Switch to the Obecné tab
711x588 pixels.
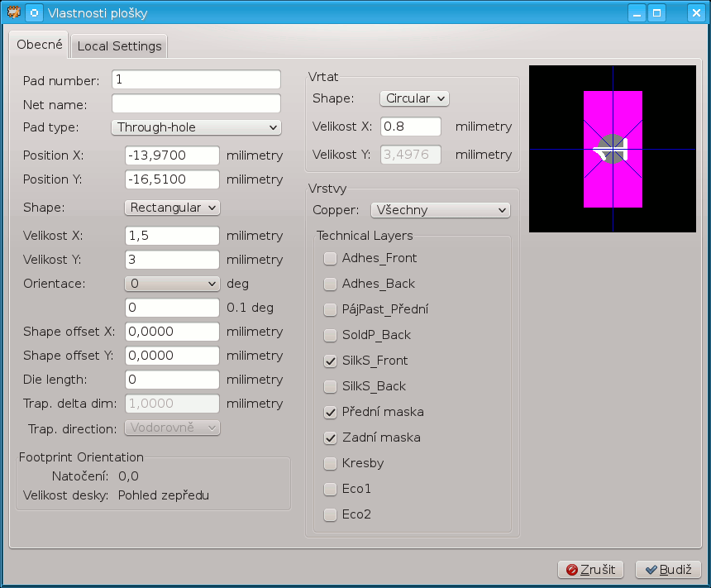pos(40,45)
